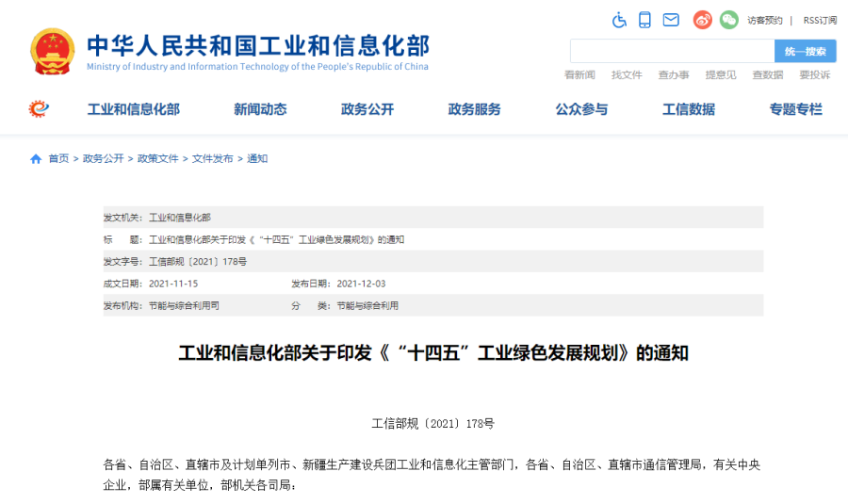The height and width of the screenshot is (504, 848).
Task: Click the 要投诉 quick link
Action: pyautogui.click(x=814, y=75)
